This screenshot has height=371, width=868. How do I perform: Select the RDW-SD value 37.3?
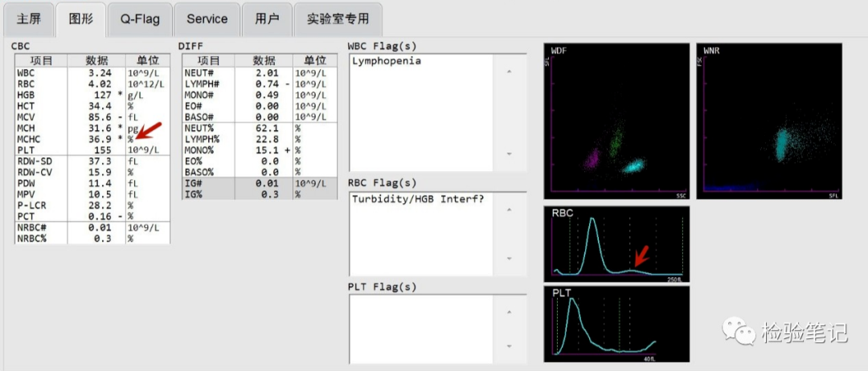point(101,161)
